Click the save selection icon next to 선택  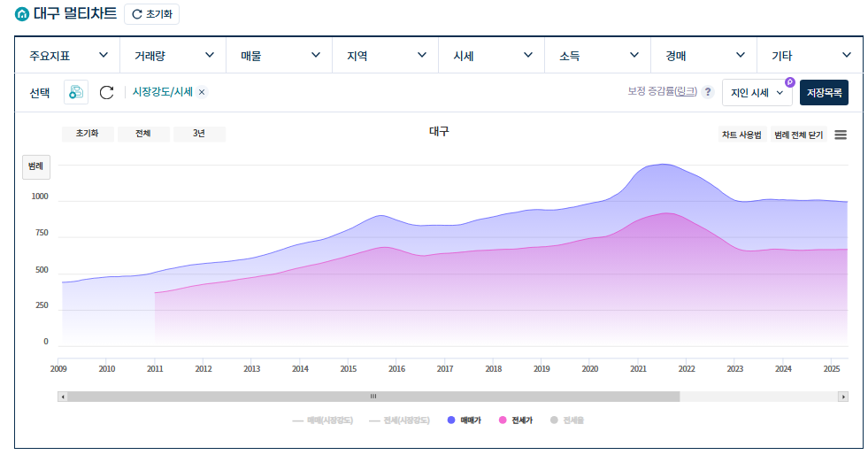coord(76,92)
